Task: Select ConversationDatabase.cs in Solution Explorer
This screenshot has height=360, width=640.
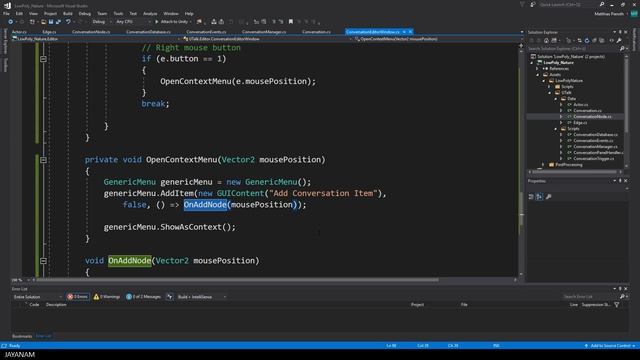Action: pos(595,135)
